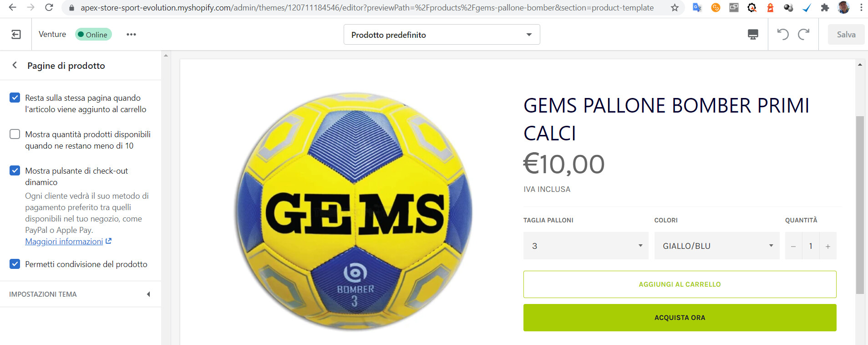868x345 pixels.
Task: Switch preview using the desktop monitor icon
Action: pos(753,35)
